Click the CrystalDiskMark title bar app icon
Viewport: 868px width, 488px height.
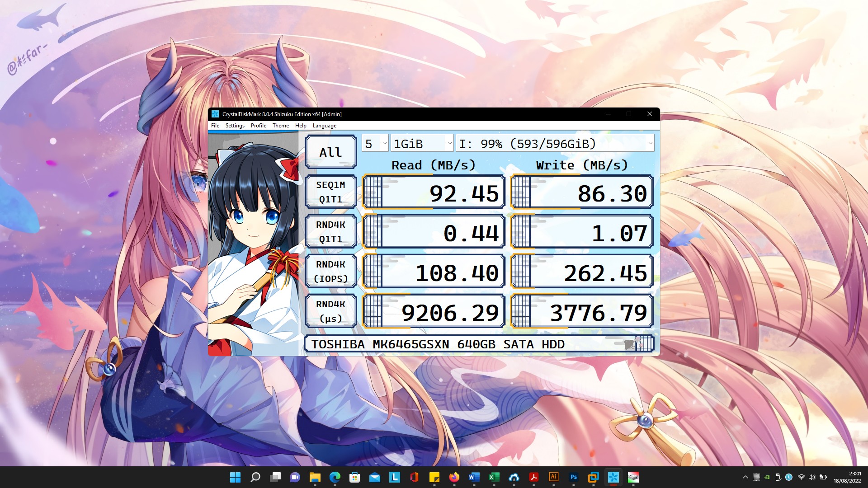click(x=215, y=114)
